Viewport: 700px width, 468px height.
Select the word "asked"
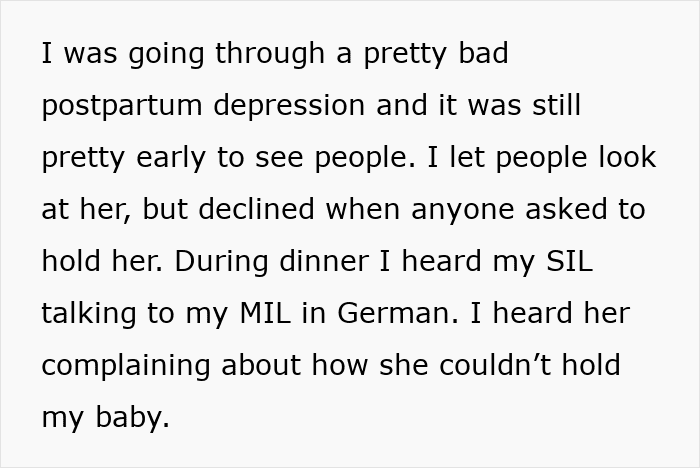click(x=566, y=209)
